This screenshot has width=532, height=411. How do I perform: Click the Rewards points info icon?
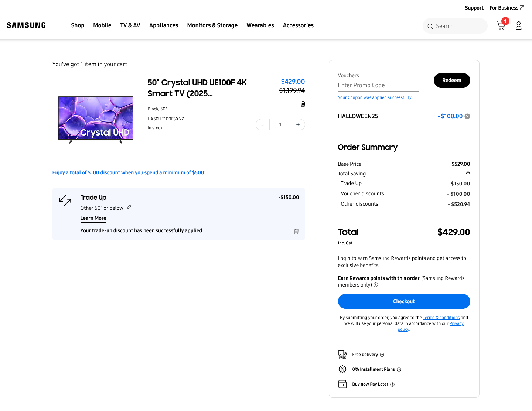[376, 285]
